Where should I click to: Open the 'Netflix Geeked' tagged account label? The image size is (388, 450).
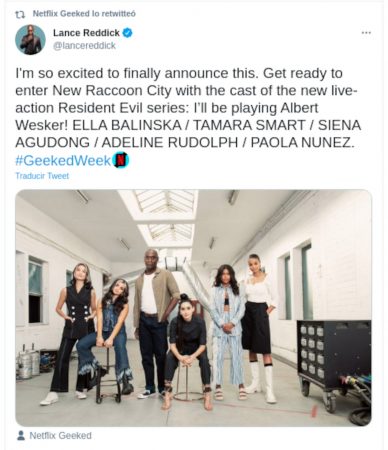[60, 436]
